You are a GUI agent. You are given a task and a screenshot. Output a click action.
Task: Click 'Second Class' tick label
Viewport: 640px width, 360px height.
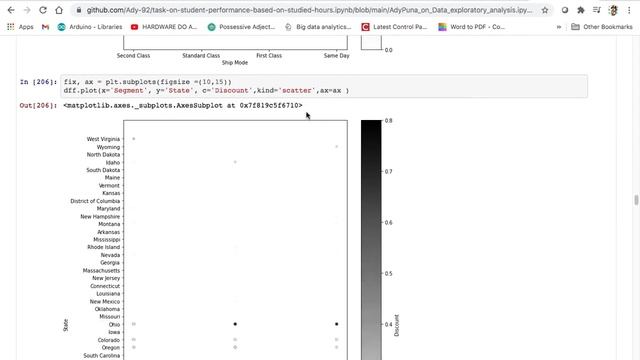(x=133, y=56)
